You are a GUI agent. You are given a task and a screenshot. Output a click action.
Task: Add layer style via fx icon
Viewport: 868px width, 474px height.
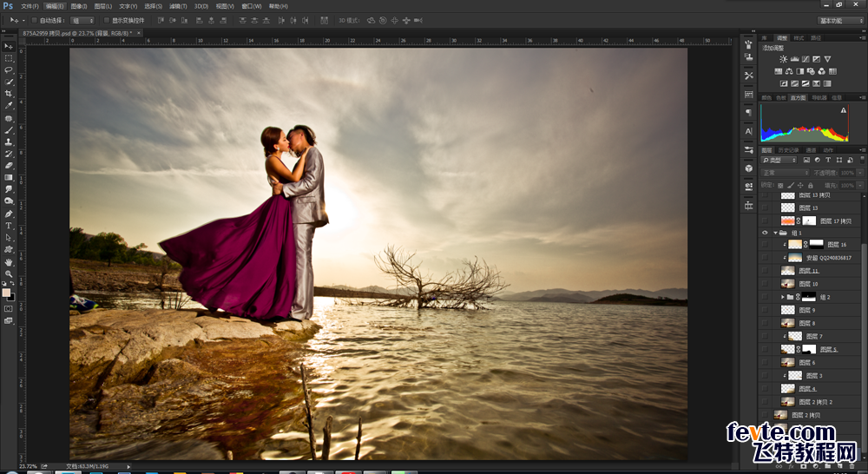(791, 466)
